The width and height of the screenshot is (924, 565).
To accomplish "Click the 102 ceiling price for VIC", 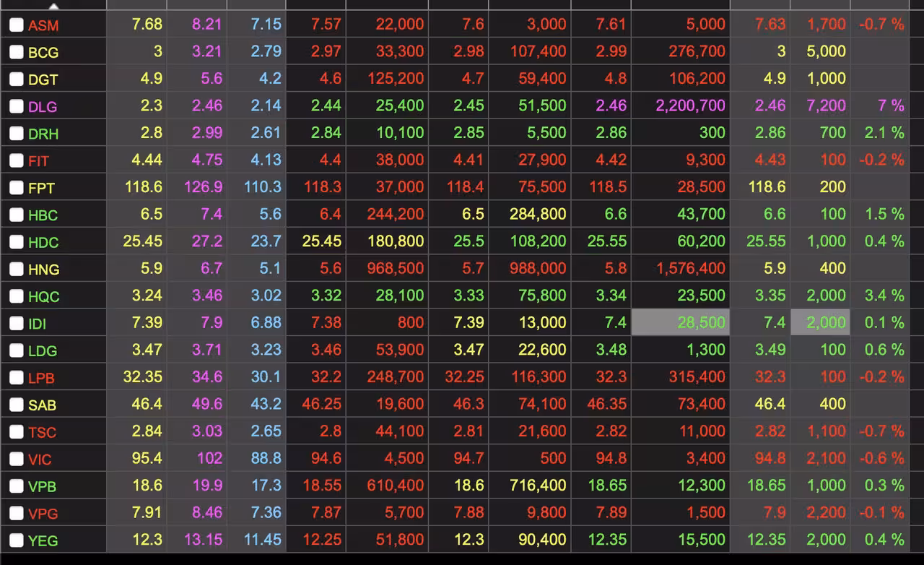I will tap(209, 457).
